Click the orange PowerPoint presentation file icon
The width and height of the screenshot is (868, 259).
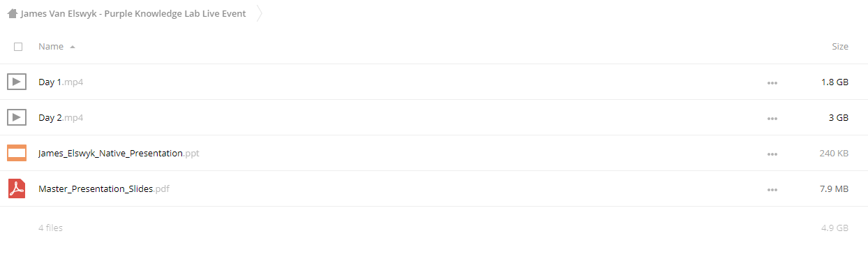pos(17,153)
